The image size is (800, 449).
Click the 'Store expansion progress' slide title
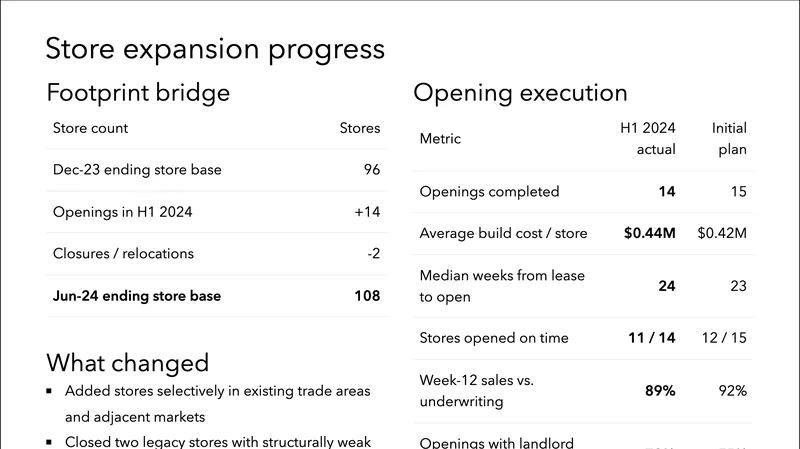tap(215, 49)
